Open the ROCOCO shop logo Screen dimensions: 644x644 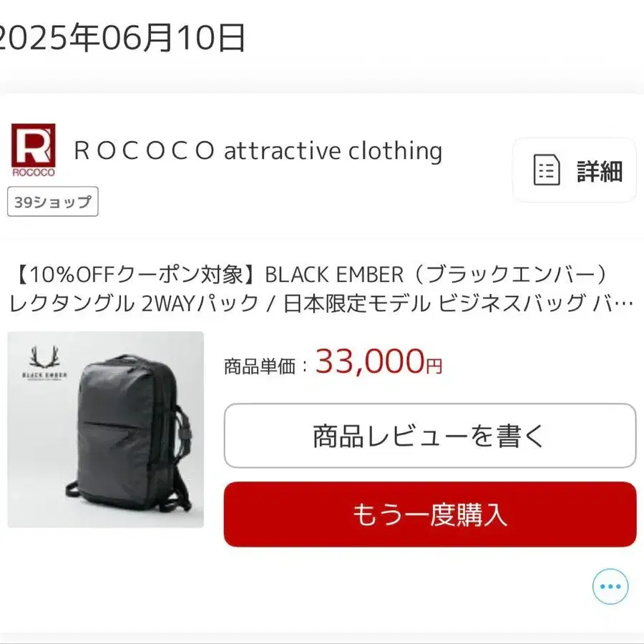coord(33,150)
